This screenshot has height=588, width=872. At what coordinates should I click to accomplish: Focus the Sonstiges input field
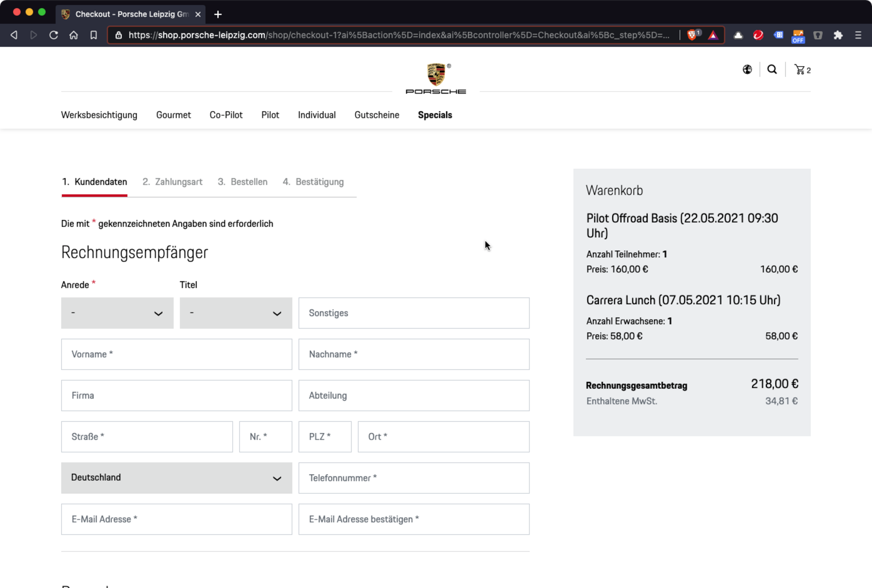(x=414, y=313)
